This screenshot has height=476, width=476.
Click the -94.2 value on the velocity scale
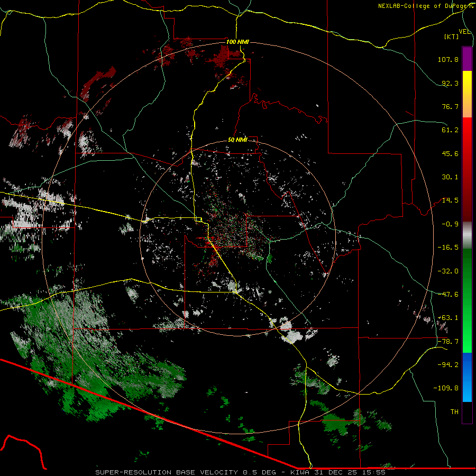click(x=448, y=365)
